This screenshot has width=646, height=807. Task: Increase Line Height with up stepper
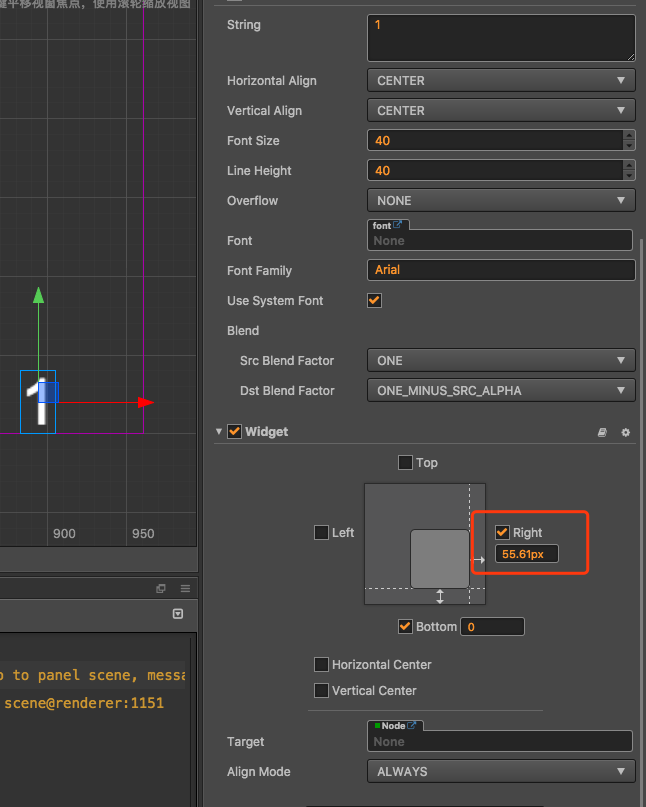(628, 165)
